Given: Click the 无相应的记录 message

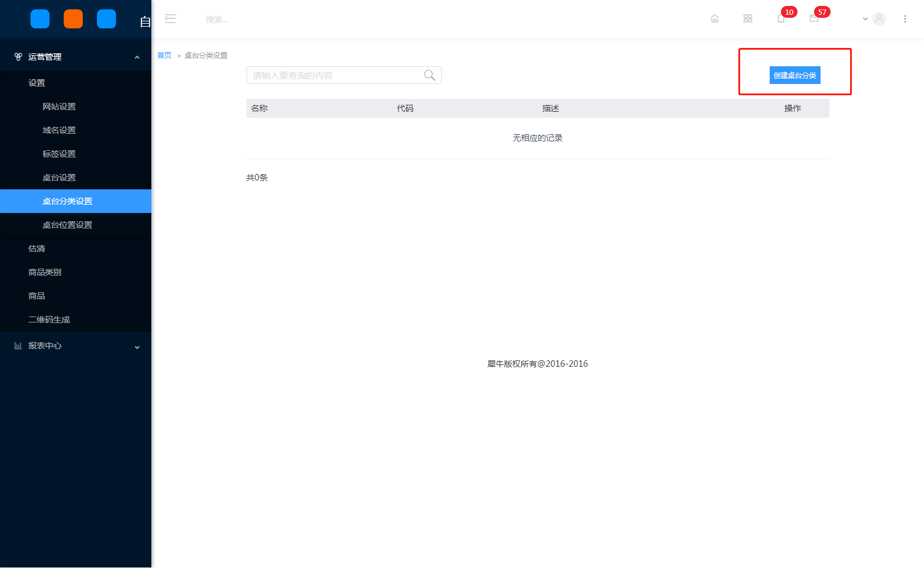Looking at the screenshot, I should point(537,138).
